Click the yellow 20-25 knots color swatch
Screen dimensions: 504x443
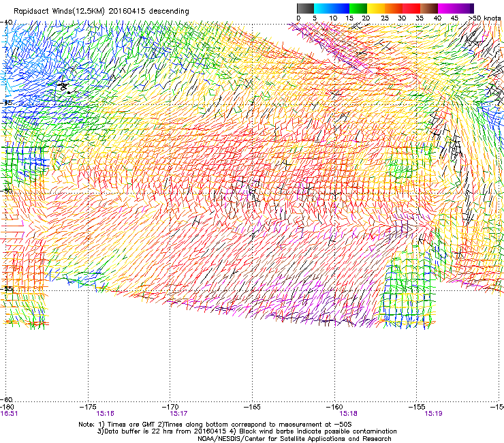pyautogui.click(x=376, y=8)
